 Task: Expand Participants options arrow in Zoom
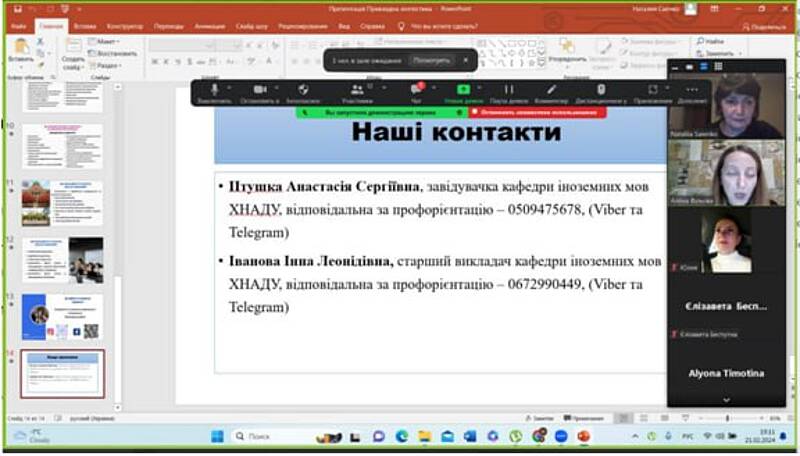pos(384,87)
